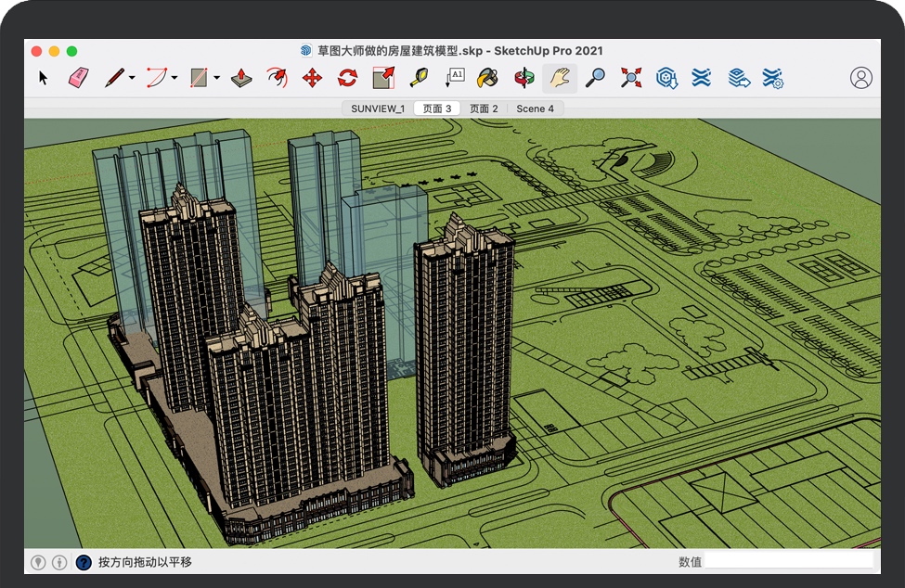Click the measurements value input field
The height and width of the screenshot is (588, 905).
click(789, 561)
